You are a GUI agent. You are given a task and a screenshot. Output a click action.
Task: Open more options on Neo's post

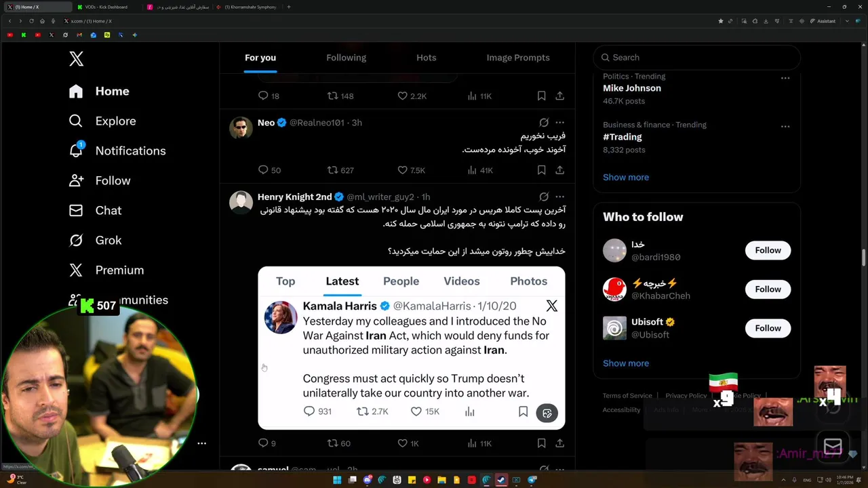point(560,123)
